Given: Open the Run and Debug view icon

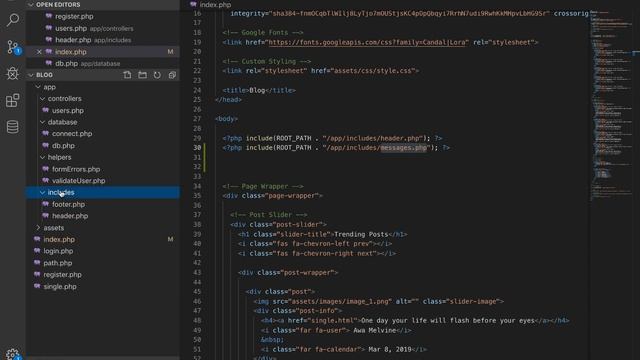Looking at the screenshot, I should 13,73.
